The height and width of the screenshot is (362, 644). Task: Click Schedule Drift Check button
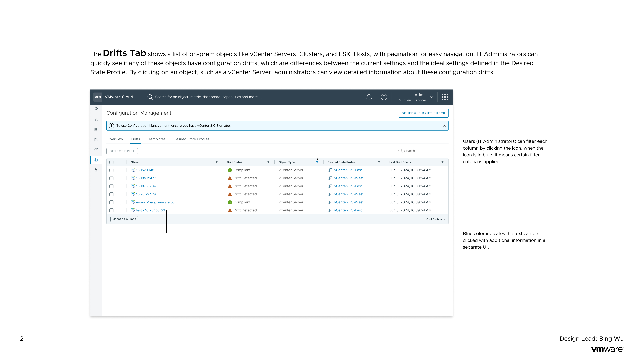pos(423,113)
